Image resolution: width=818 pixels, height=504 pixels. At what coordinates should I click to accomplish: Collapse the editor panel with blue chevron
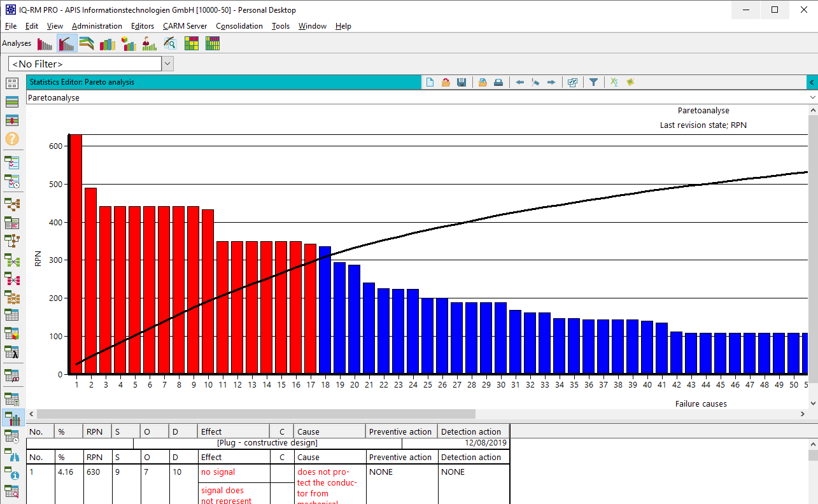pyautogui.click(x=812, y=82)
